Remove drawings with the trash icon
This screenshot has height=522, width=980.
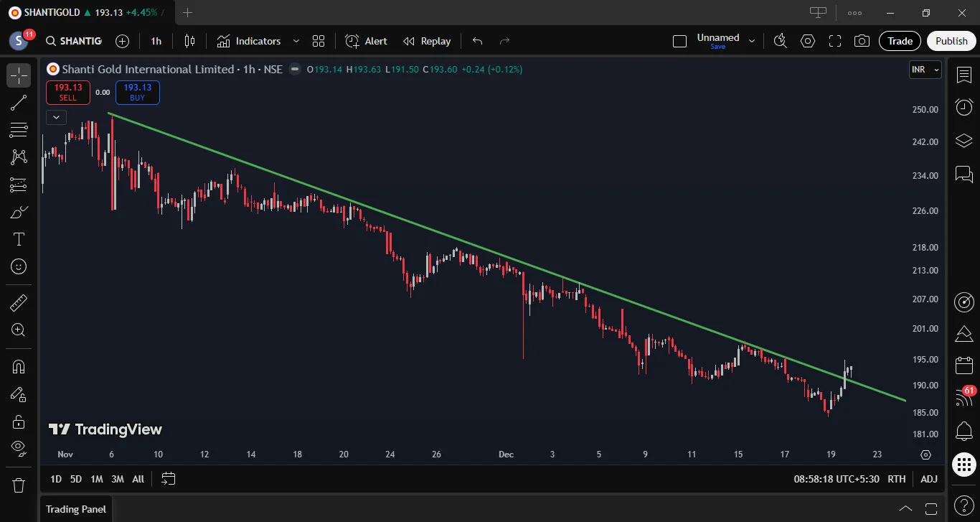[x=19, y=485]
